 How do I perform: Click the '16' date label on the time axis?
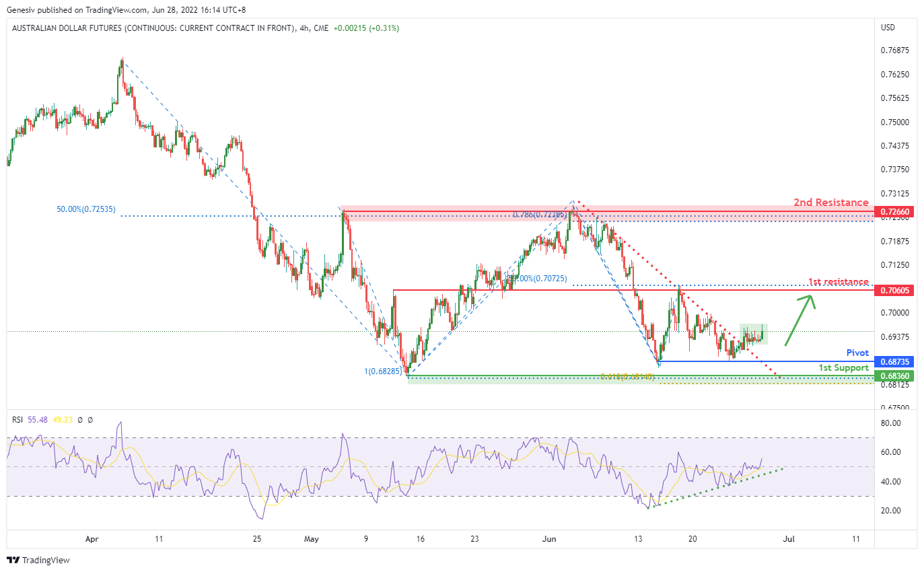[x=420, y=539]
